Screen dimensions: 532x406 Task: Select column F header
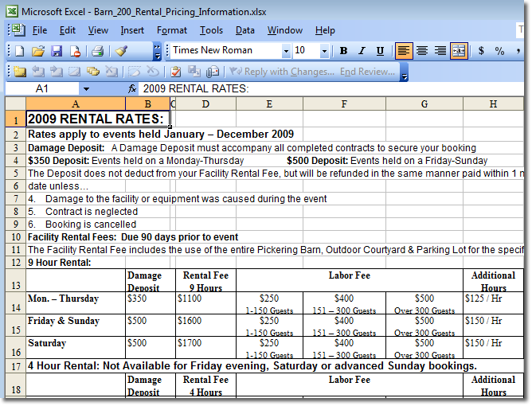(x=343, y=103)
